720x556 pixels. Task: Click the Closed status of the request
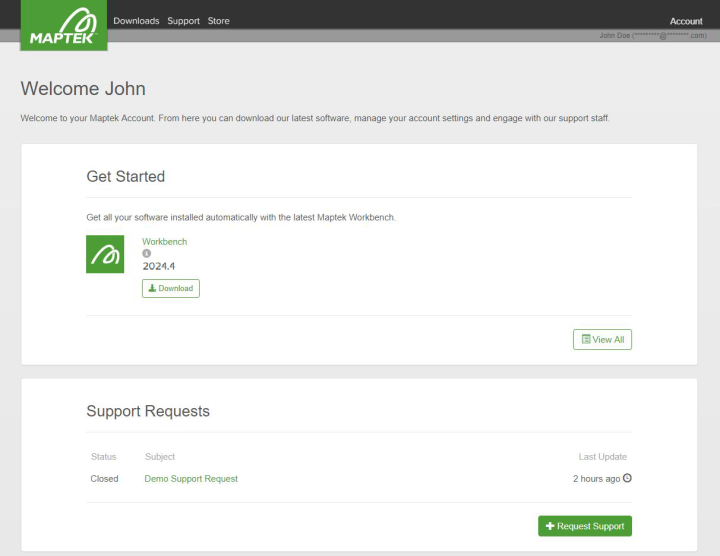point(104,478)
